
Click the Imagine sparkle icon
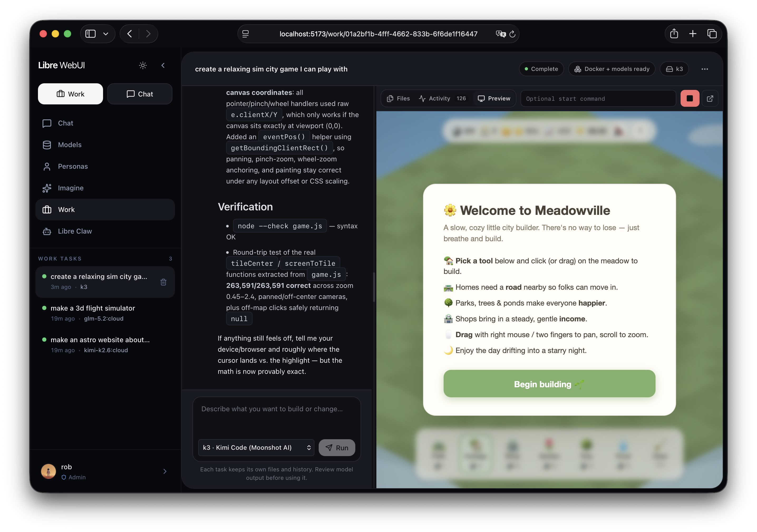[47, 188]
